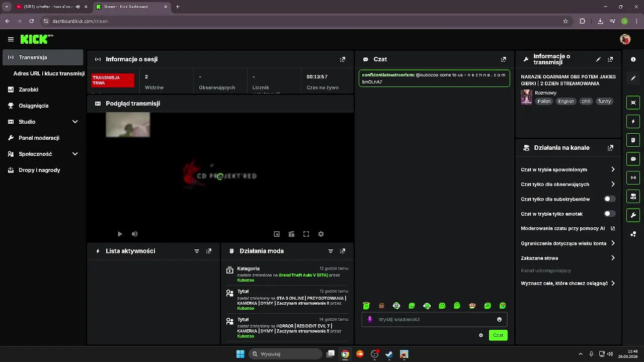Open the Chrome tab search dropdown
644x362 pixels.
coord(7,7)
